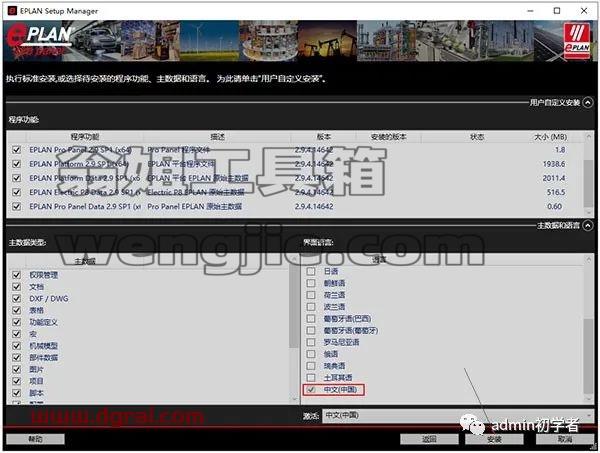Click the 语言 list column header
The width and height of the screenshot is (600, 453).
379,260
